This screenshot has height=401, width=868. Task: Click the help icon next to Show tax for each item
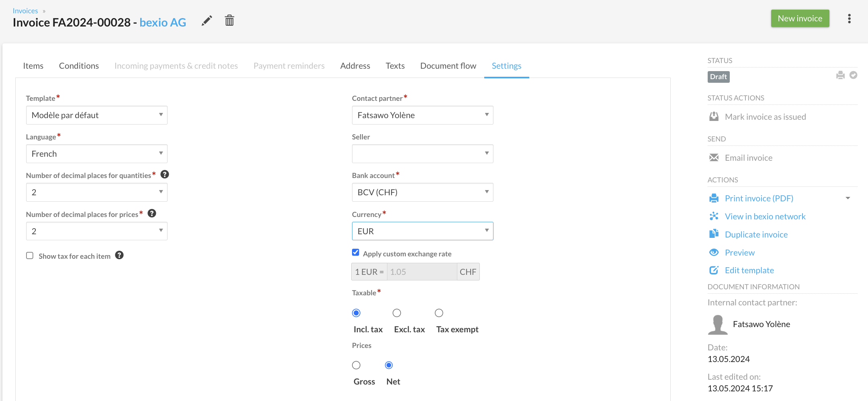tap(119, 255)
